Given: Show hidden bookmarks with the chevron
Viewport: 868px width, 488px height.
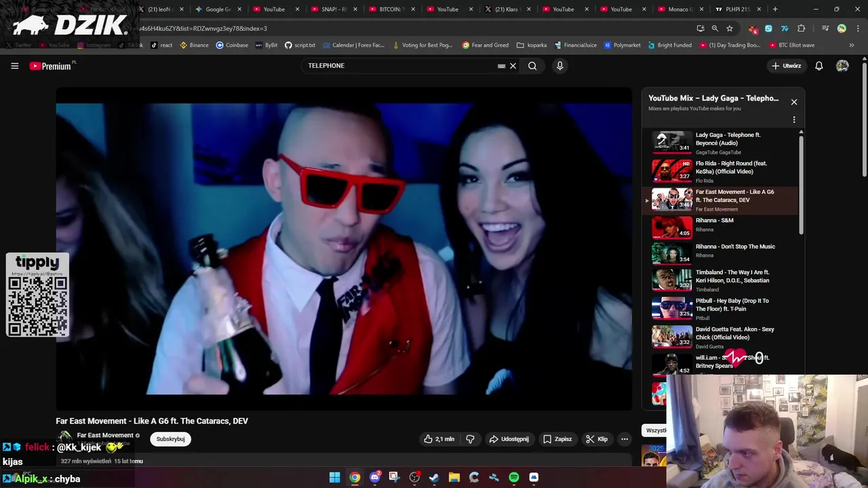Looking at the screenshot, I should click(x=852, y=45).
